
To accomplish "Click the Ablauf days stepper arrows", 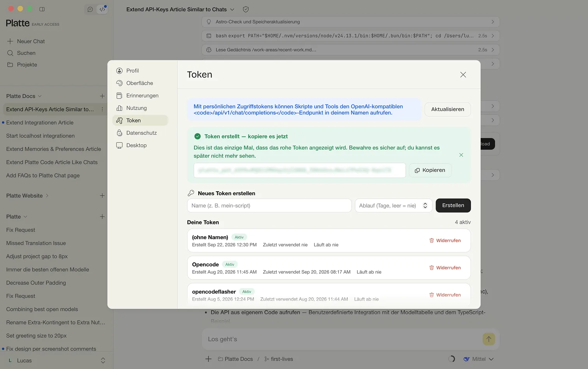I will click(425, 206).
